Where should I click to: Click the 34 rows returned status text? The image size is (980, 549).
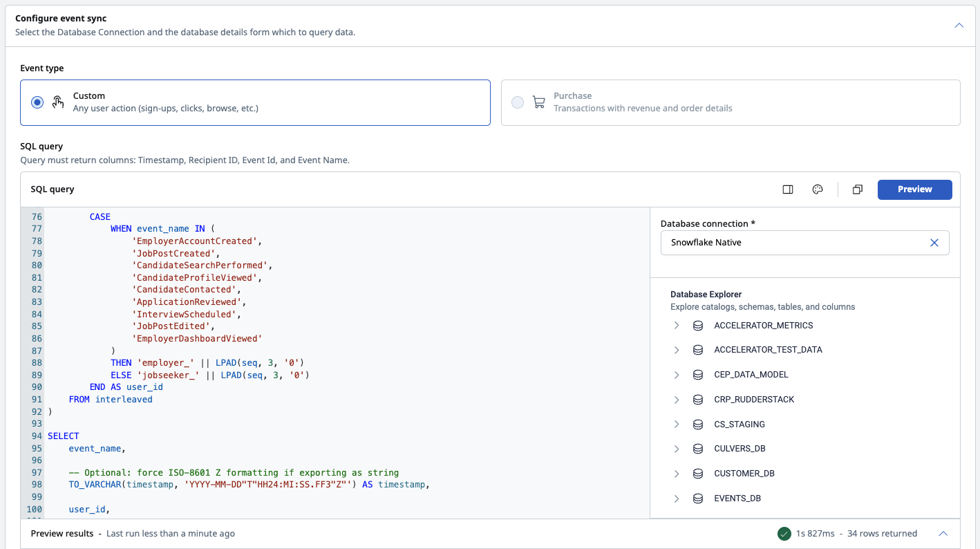882,534
